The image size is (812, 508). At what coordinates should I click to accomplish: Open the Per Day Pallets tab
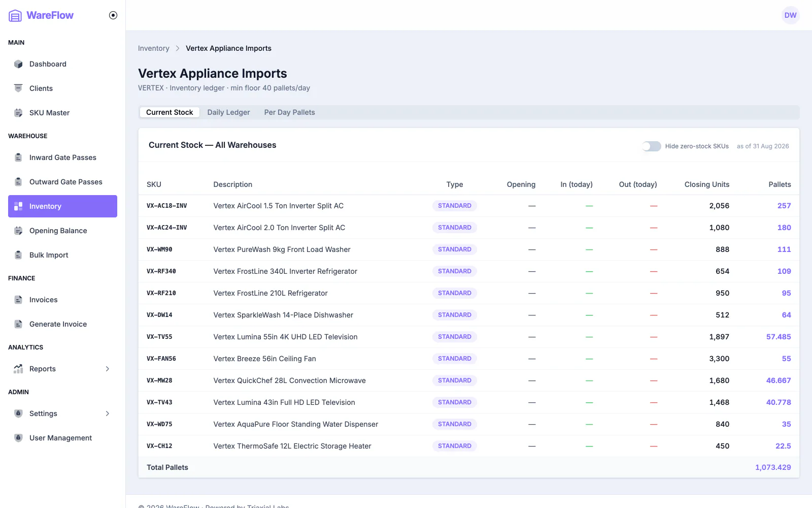pos(289,112)
